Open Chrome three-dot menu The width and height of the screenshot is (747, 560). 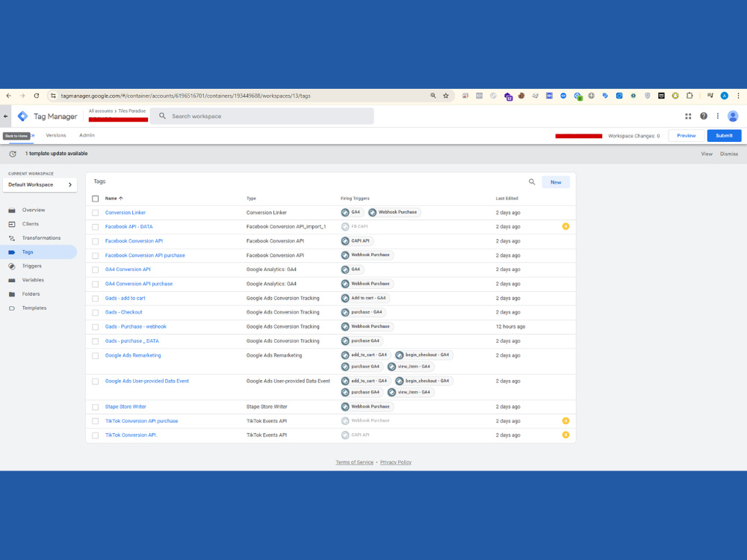tap(739, 96)
